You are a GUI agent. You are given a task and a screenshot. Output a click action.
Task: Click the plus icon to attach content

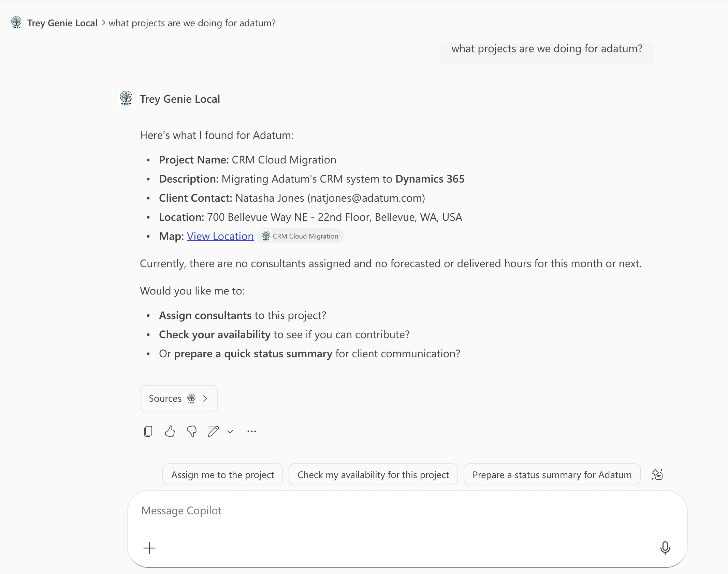pos(149,548)
